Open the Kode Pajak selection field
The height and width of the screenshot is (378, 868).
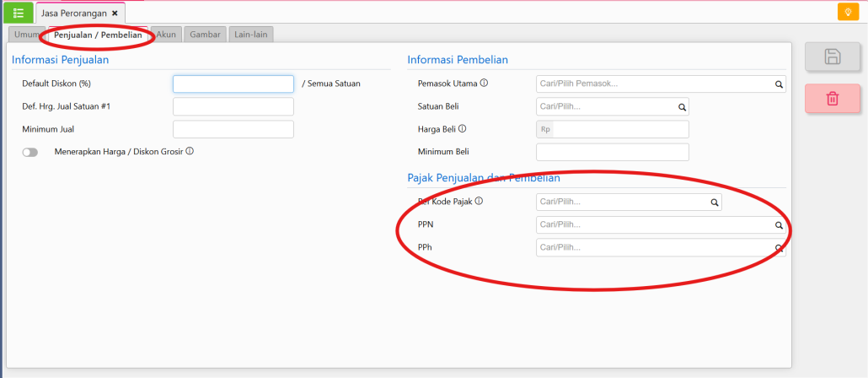[629, 202]
